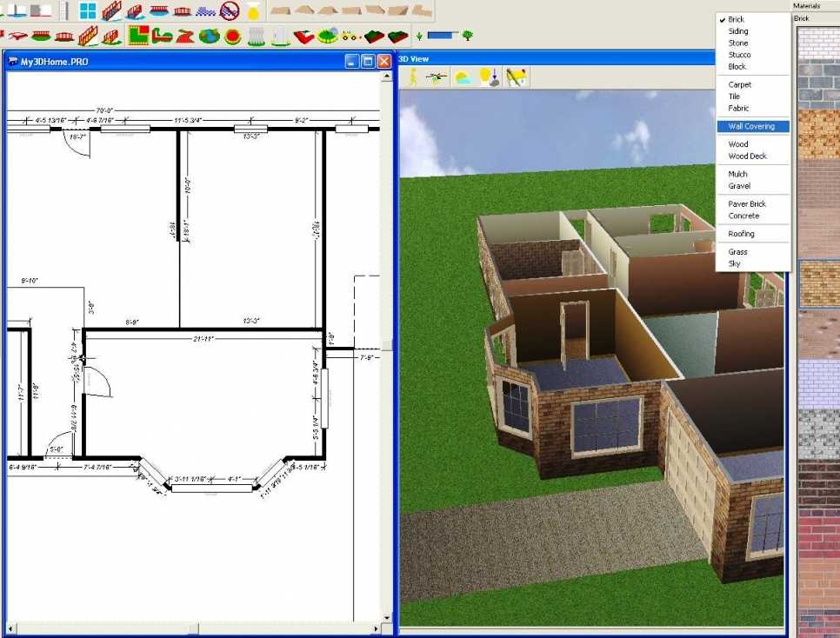
Task: Select the blue window grid tool
Action: [x=88, y=11]
